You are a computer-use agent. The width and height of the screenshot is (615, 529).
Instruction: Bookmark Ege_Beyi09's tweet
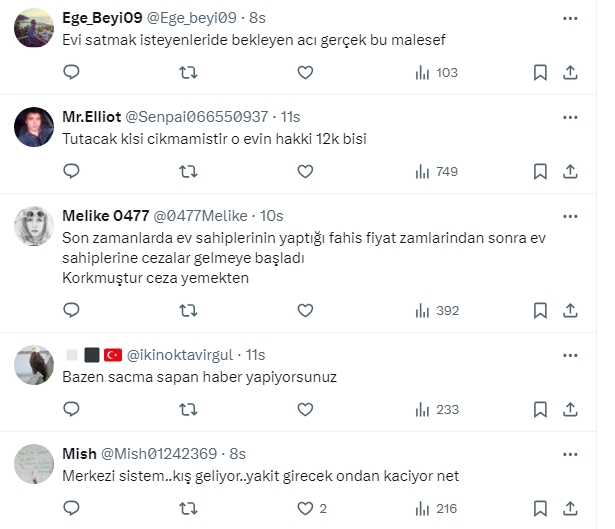coord(540,72)
